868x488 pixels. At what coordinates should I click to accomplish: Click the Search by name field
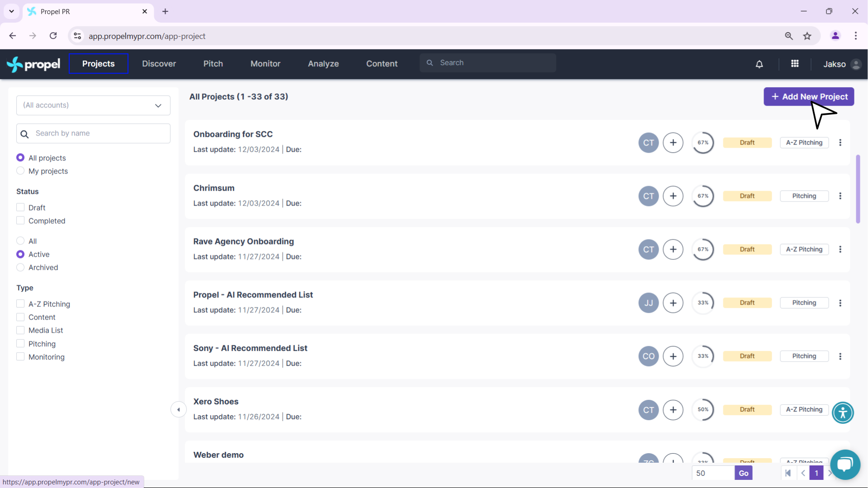(x=93, y=133)
